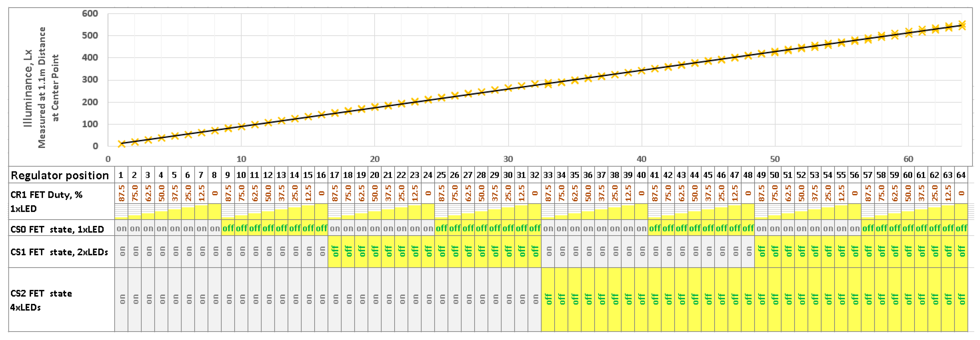This screenshot has width=980, height=340.
Task: Click the first X marker on the chart line
Action: coord(122,144)
